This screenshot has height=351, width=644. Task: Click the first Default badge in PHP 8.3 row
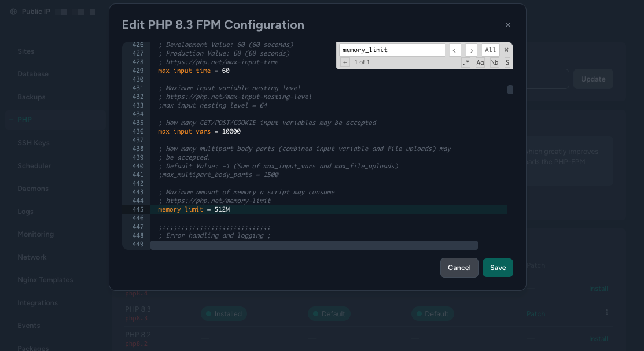[329, 313]
